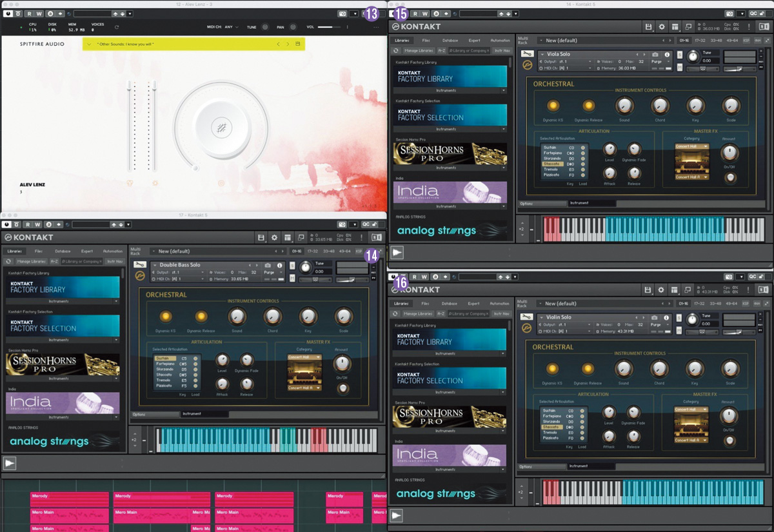Click KSP button in Viola Solo rack header

coord(746,40)
